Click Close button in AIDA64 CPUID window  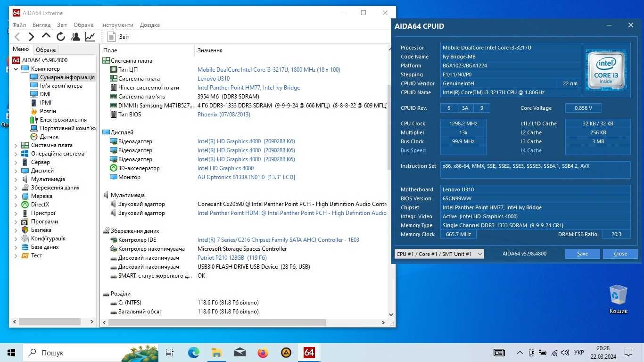pos(620,254)
